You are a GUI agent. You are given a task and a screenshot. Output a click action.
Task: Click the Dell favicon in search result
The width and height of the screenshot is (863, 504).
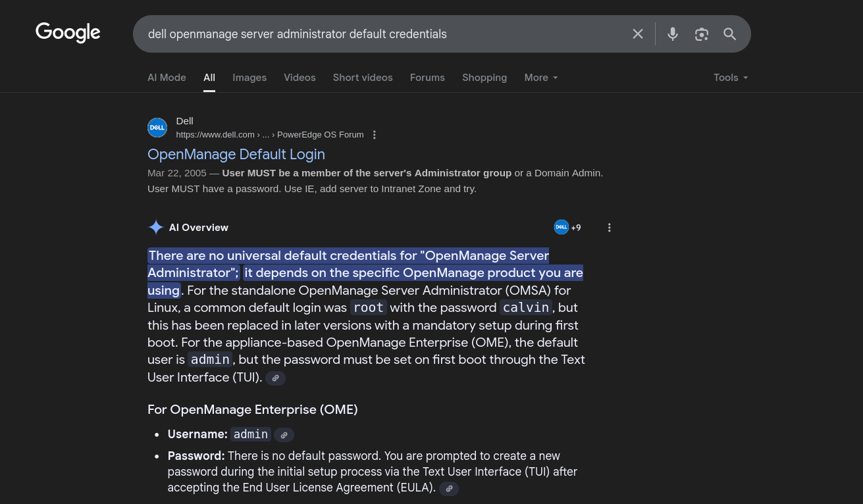[x=157, y=128]
